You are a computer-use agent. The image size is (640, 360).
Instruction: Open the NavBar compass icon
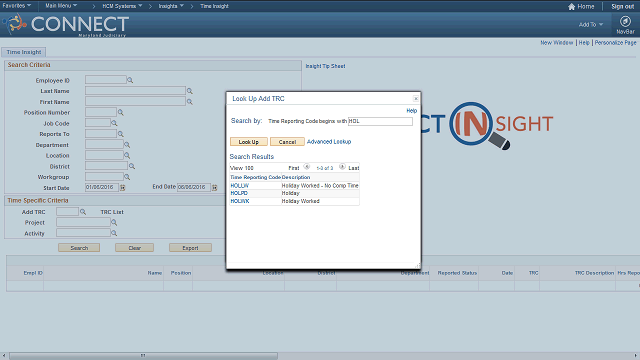625,21
